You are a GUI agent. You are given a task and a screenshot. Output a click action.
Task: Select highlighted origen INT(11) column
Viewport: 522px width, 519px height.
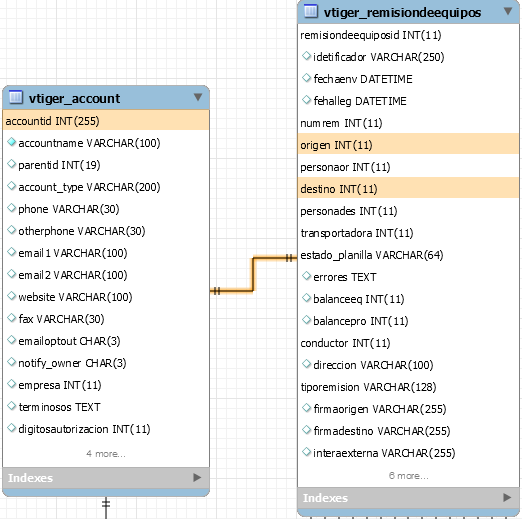click(x=408, y=145)
